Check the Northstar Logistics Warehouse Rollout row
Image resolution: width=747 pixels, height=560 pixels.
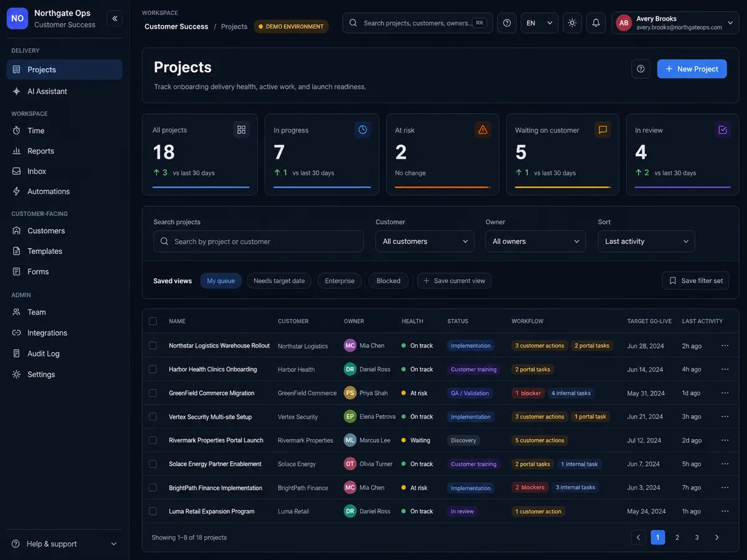tap(153, 345)
